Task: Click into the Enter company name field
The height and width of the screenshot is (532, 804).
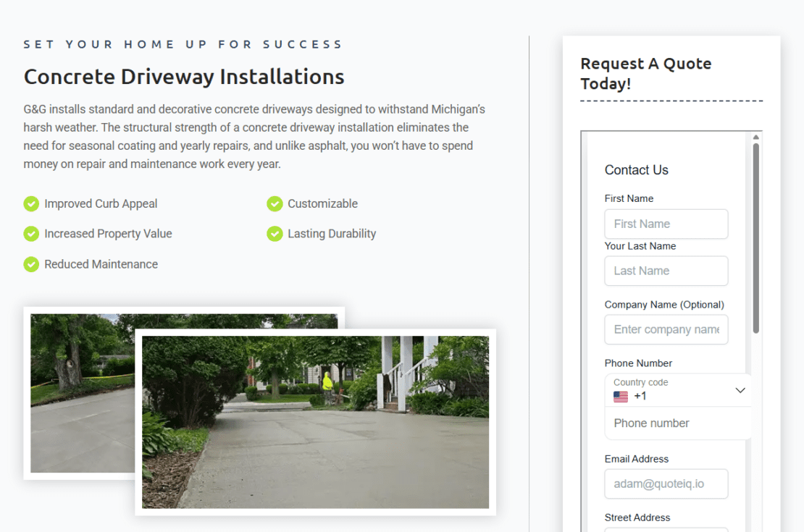Action: [666, 329]
